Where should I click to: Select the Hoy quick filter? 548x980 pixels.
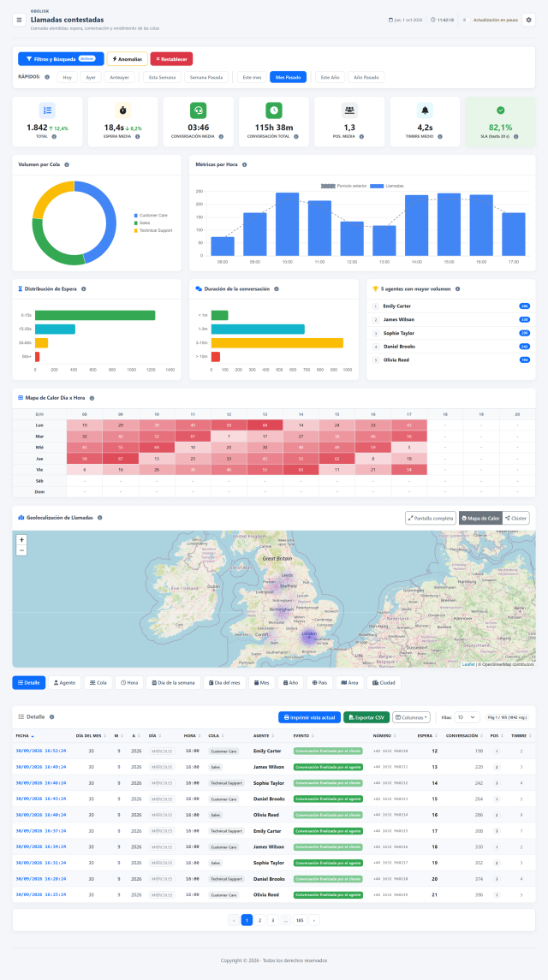click(x=67, y=77)
